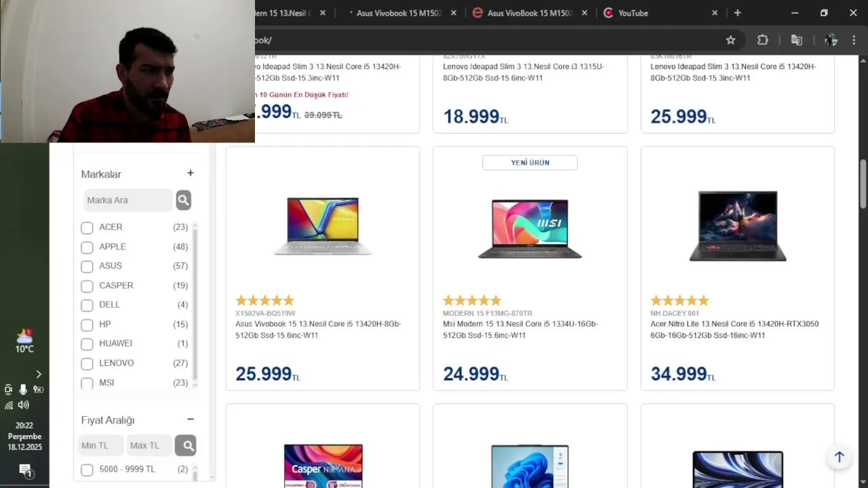The image size is (868, 488).
Task: Click the scroll-to-top arrow button
Action: pyautogui.click(x=839, y=457)
